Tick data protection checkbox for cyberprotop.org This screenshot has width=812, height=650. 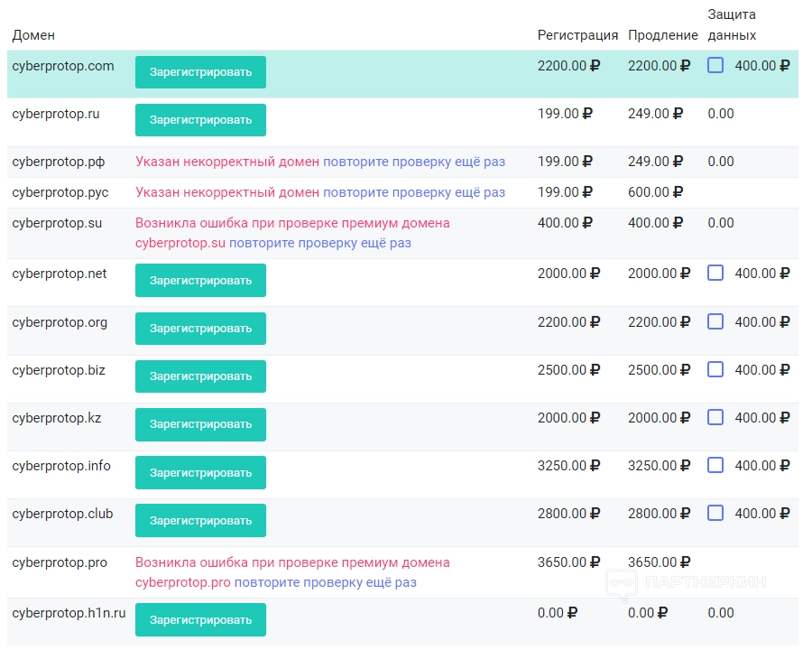(x=715, y=321)
